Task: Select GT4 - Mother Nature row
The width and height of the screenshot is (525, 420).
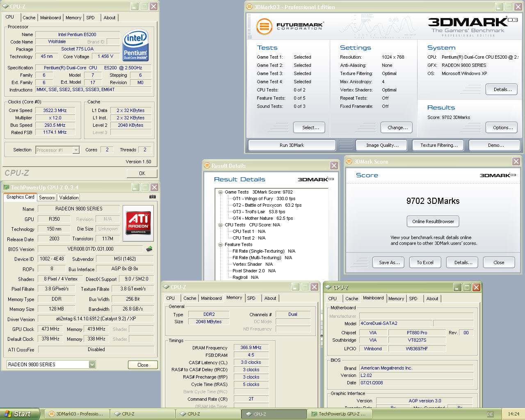Action: [x=262, y=218]
